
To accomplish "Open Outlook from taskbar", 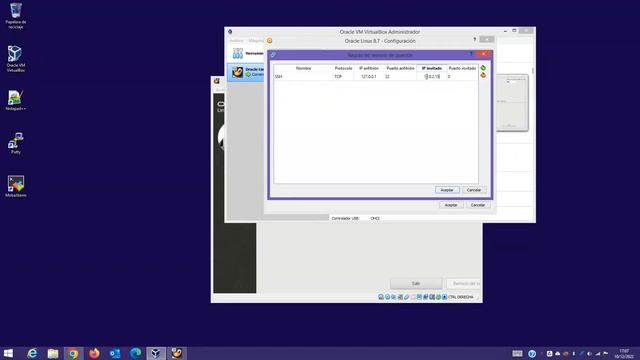I will [115, 353].
